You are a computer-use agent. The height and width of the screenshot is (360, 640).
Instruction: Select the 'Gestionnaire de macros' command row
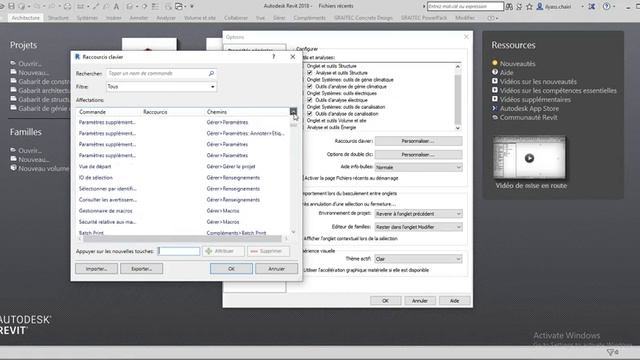(x=183, y=211)
